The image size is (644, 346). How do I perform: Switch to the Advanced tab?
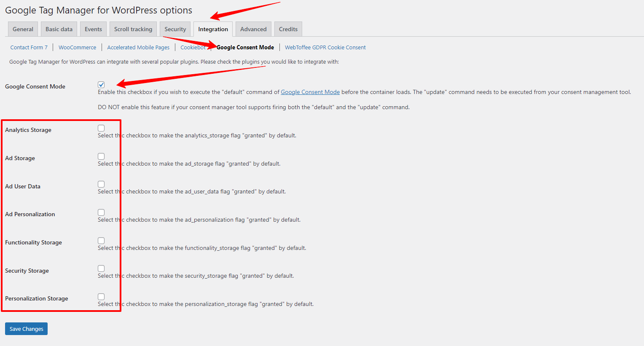[x=253, y=29]
